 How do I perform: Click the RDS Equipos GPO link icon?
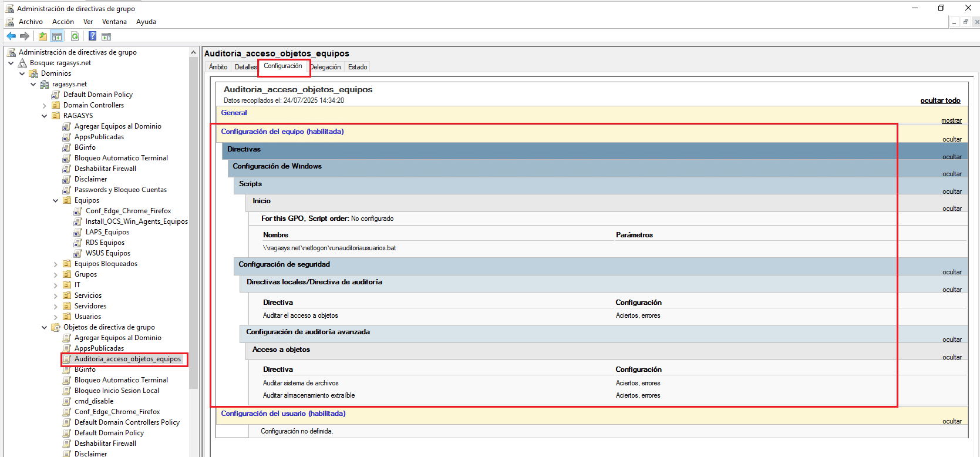click(x=78, y=243)
